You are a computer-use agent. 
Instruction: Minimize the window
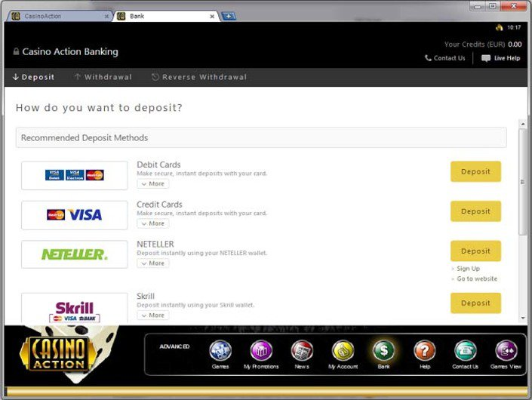click(x=478, y=6)
